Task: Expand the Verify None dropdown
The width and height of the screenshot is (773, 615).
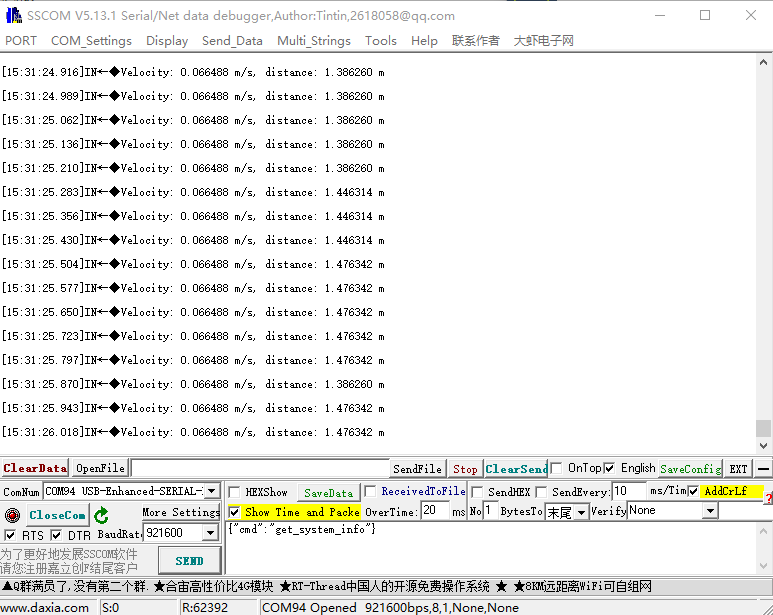Action: [x=710, y=511]
